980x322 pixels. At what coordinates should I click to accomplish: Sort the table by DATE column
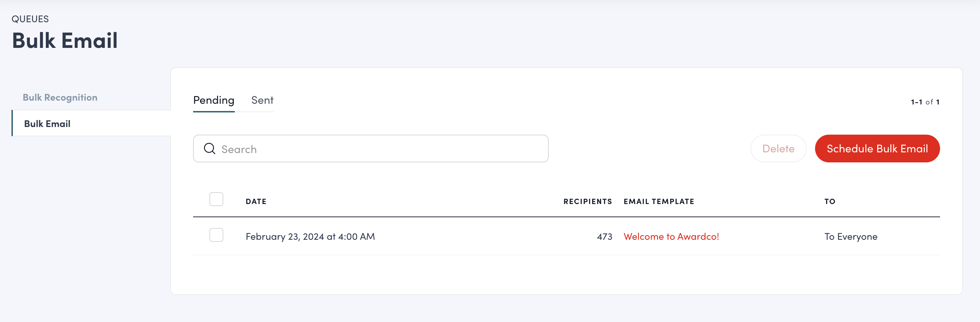click(x=256, y=202)
